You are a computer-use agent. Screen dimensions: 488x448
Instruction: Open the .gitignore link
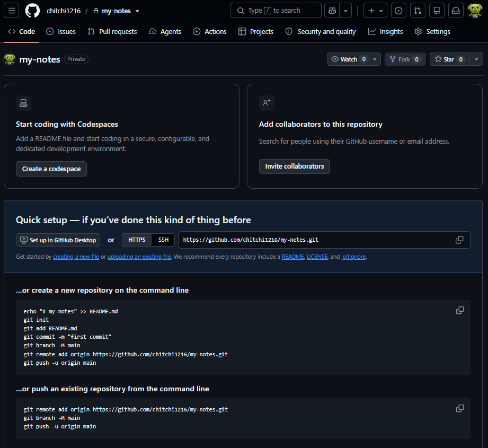click(353, 257)
